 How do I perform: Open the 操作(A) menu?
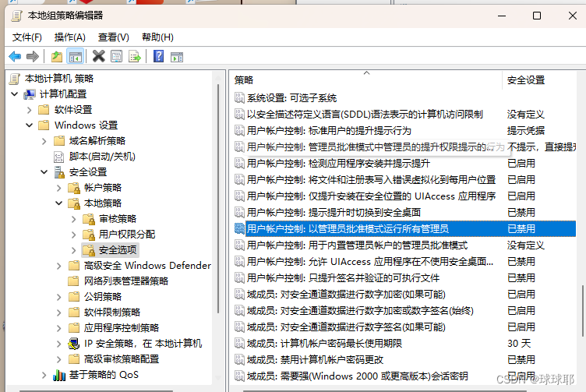point(70,37)
